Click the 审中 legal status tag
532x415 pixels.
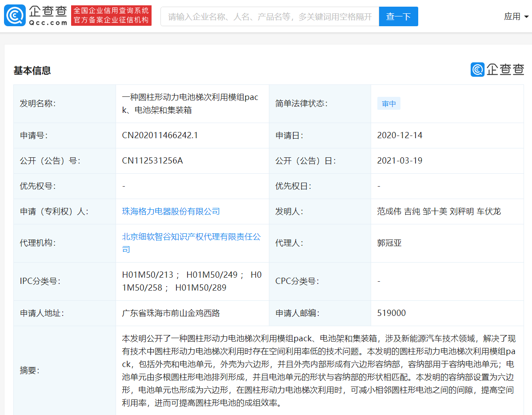388,103
